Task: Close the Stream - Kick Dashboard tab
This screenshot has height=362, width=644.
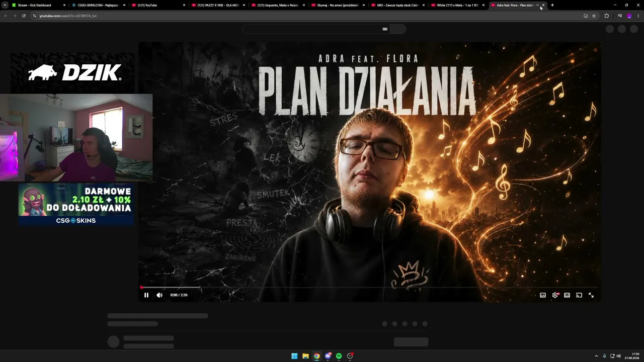Action: [x=64, y=5]
